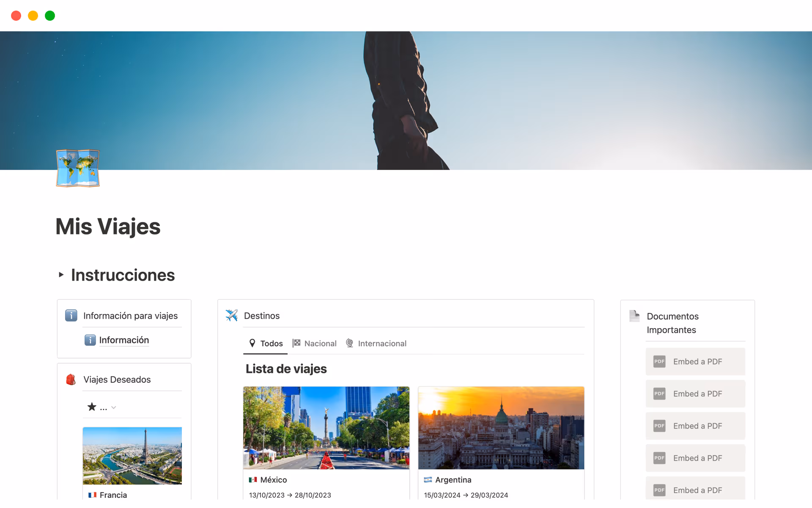812x508 pixels.
Task: Click the red backpack icon beside Viajes Deseados
Action: [71, 379]
